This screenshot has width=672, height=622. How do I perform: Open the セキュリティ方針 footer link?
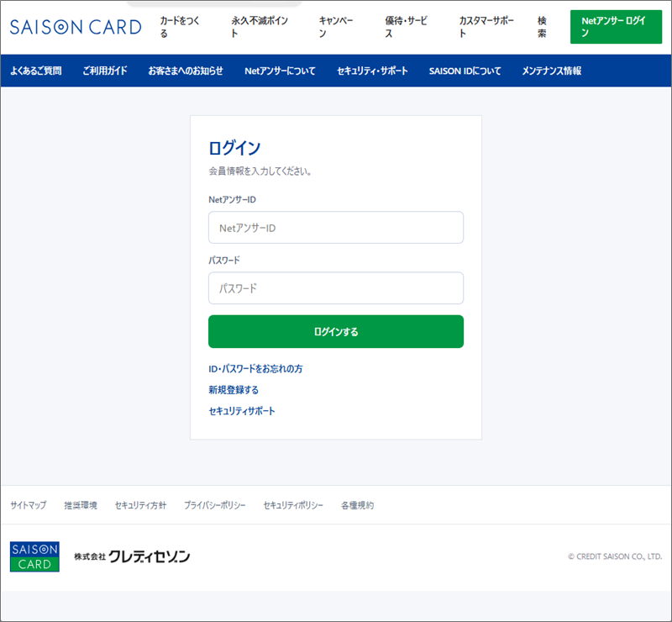tap(140, 505)
